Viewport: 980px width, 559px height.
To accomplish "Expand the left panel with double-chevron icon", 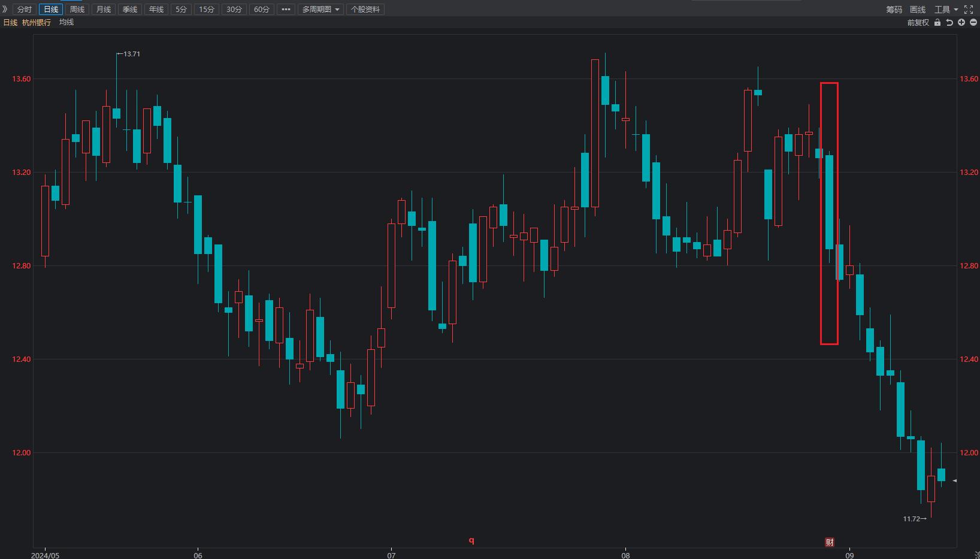I will tap(5, 9).
